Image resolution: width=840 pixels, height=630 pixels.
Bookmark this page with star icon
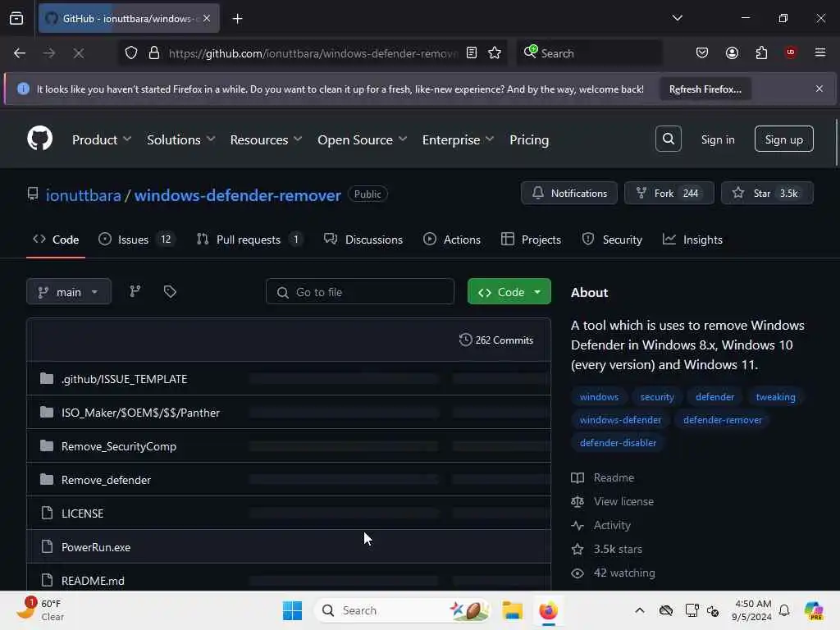click(495, 52)
